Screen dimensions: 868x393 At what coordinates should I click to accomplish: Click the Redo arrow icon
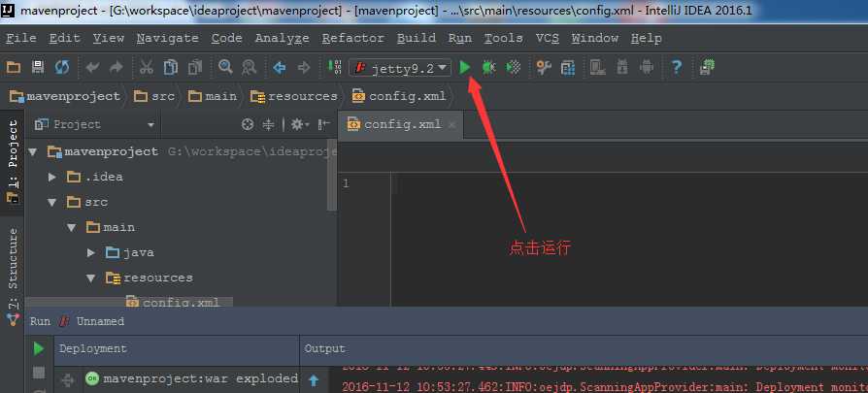[117, 68]
